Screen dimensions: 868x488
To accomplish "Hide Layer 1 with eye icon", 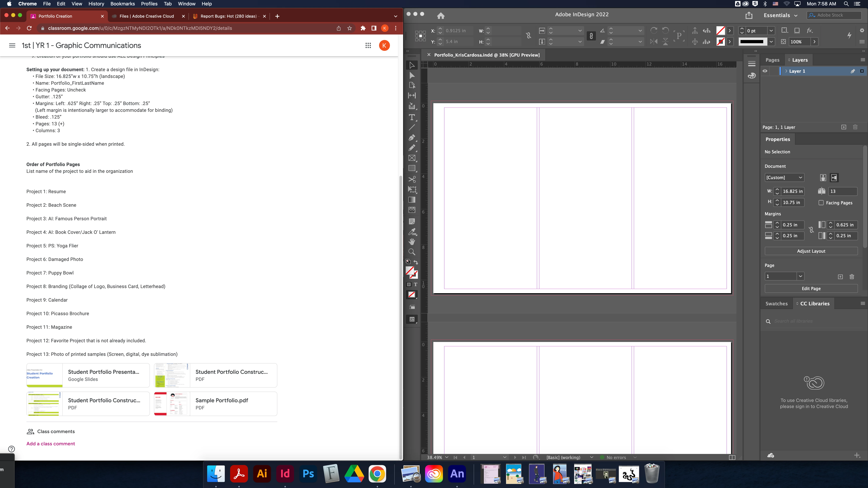I will point(765,71).
